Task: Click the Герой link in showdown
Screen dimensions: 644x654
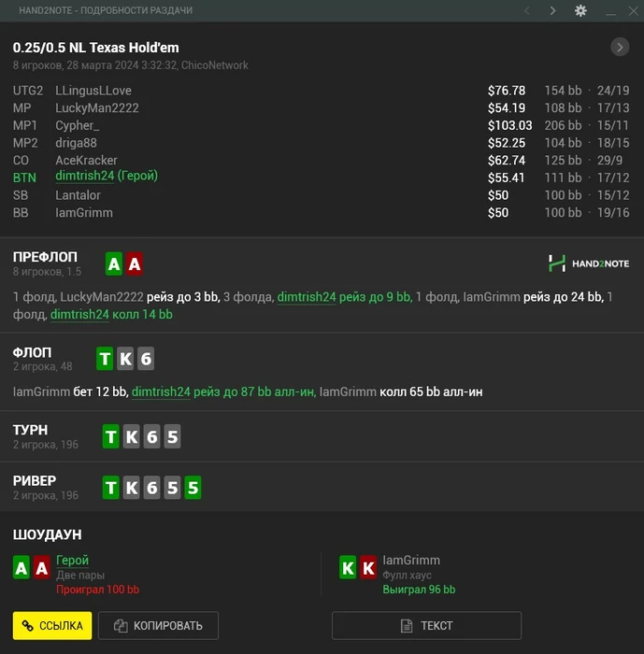Action: tap(72, 561)
